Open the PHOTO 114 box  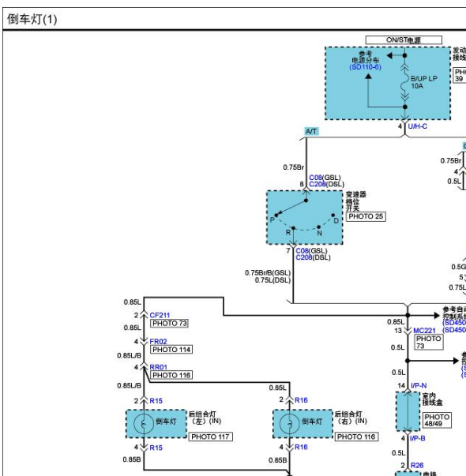(x=171, y=350)
